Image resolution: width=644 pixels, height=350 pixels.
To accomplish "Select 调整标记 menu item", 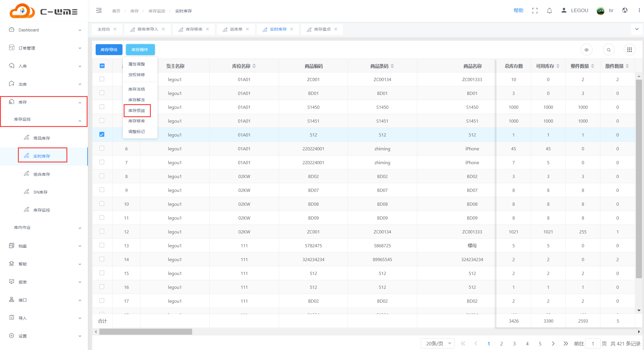I will [137, 132].
